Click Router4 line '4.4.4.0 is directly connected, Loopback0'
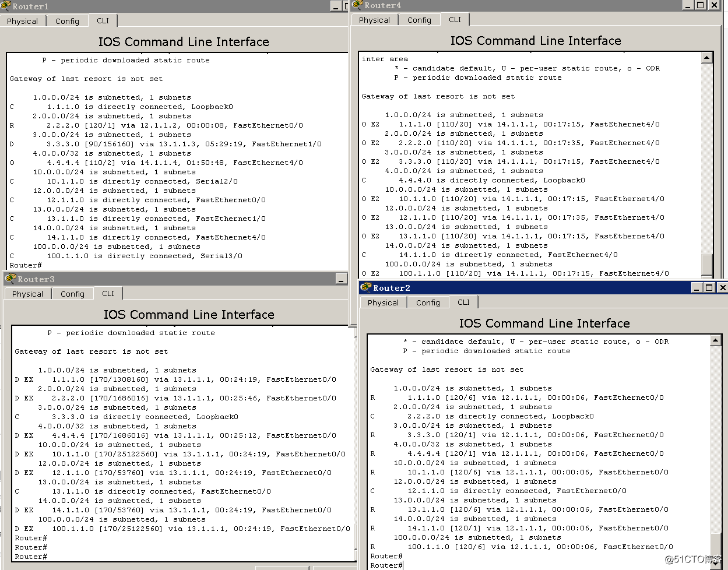This screenshot has height=570, width=728. (x=492, y=180)
